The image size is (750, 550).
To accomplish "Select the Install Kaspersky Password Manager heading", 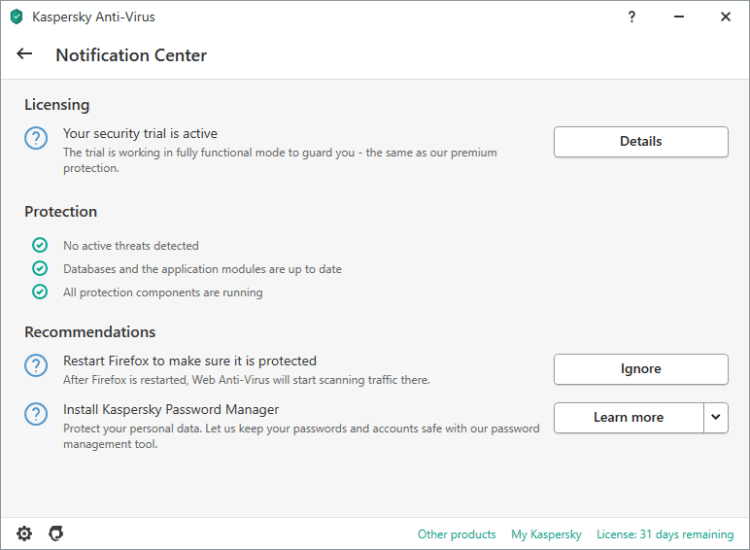I will click(171, 409).
